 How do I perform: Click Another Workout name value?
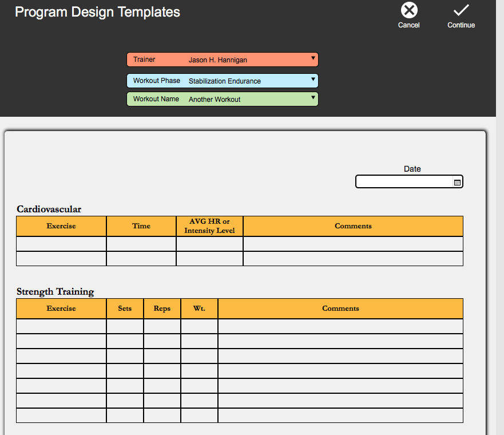[x=215, y=100]
